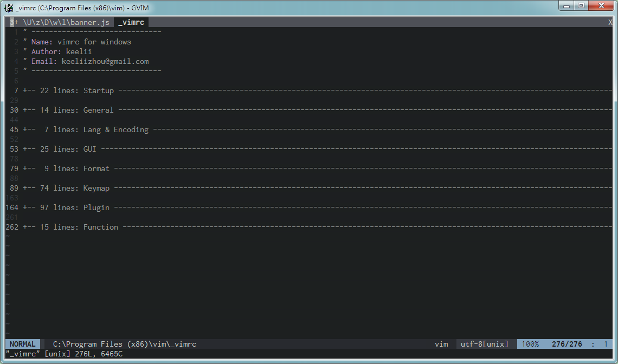Close the tab with the X button
618x364 pixels.
pos(610,22)
